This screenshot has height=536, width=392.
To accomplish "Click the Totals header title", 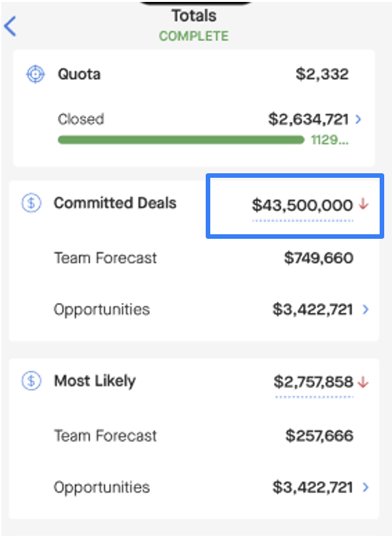I will pyautogui.click(x=194, y=16).
